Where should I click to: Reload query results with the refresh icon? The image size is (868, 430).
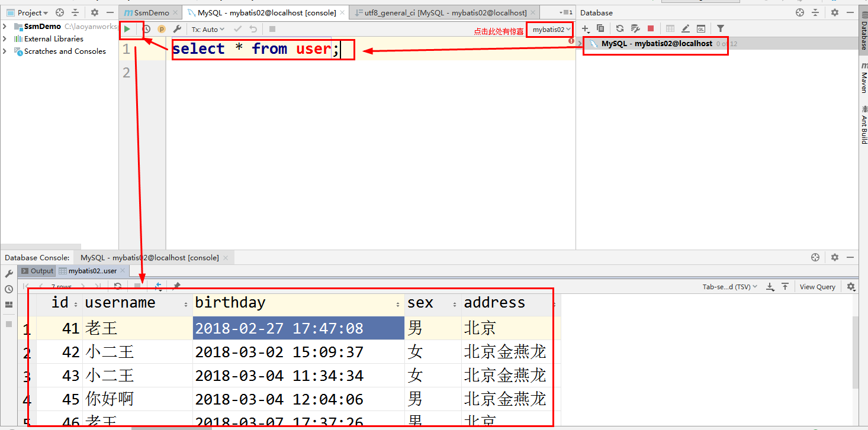pos(117,286)
